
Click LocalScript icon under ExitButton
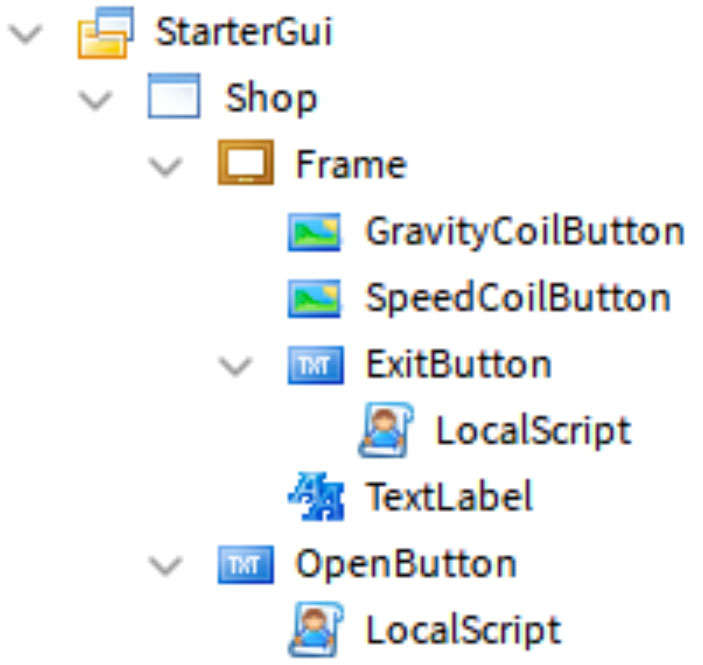point(386,430)
